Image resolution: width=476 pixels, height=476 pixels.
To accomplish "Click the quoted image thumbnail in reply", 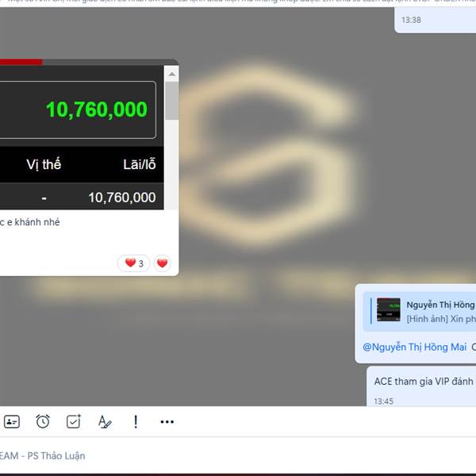I will (x=388, y=309).
